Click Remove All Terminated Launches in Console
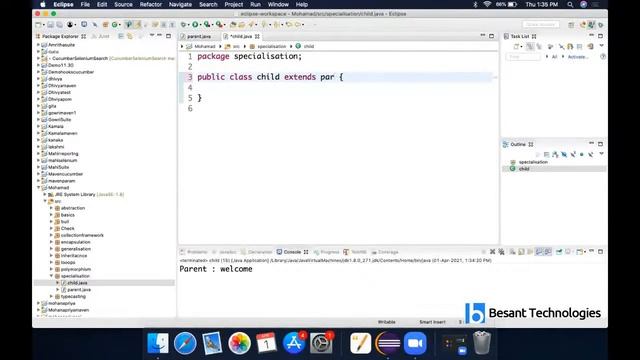 tap(502, 252)
